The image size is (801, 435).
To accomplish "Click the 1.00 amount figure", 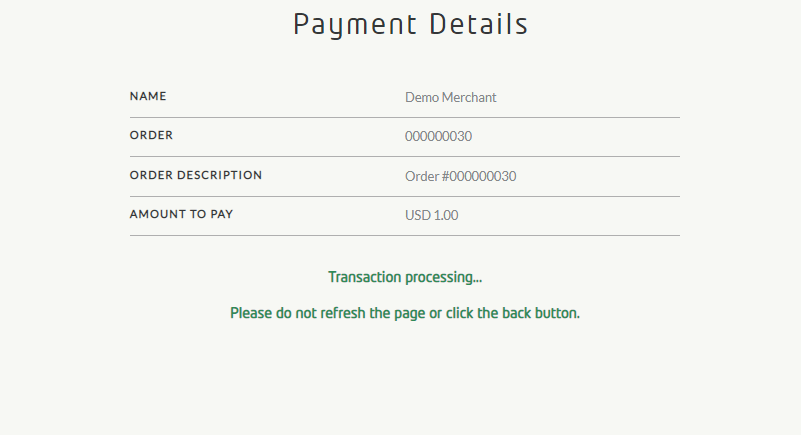I will (446, 215).
